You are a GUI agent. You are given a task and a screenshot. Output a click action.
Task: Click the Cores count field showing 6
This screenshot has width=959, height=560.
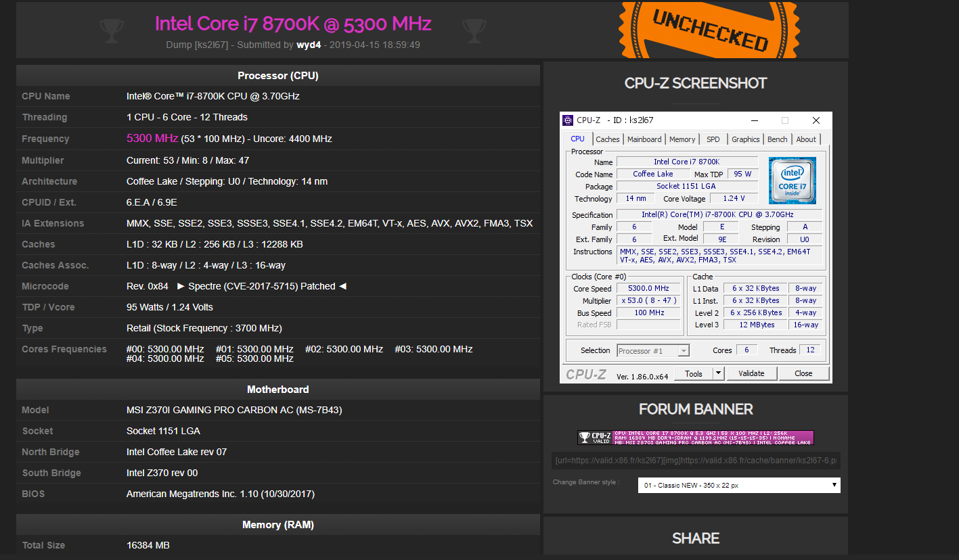pos(746,350)
